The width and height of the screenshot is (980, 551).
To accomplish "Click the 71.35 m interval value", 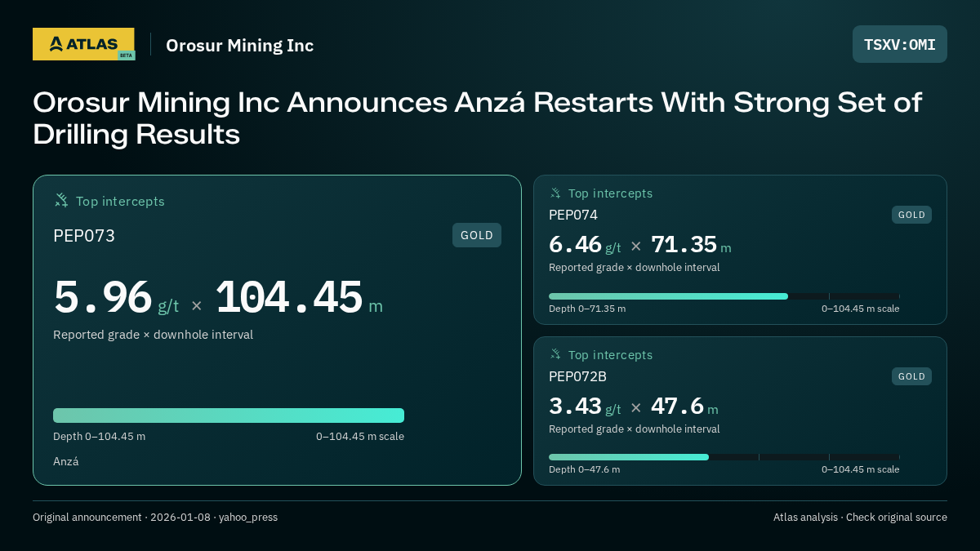I will point(691,245).
